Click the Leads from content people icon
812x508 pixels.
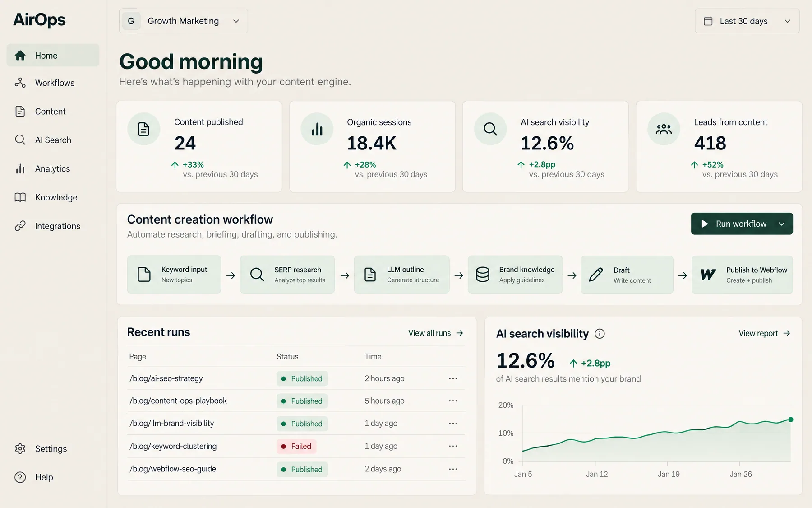click(x=664, y=129)
